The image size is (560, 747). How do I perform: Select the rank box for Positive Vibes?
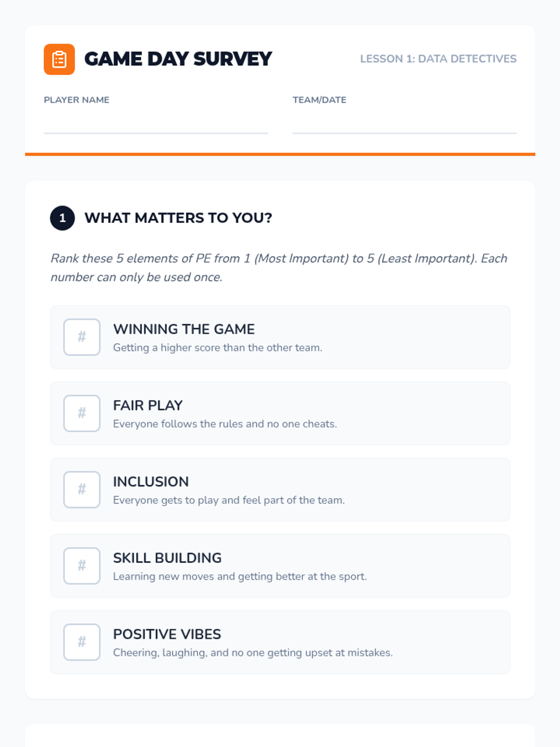(x=82, y=642)
